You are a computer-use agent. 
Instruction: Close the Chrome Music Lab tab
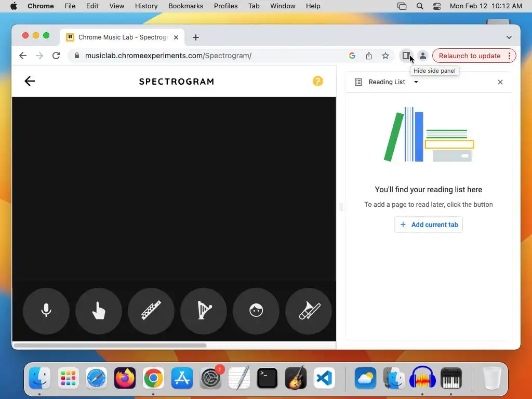click(176, 37)
